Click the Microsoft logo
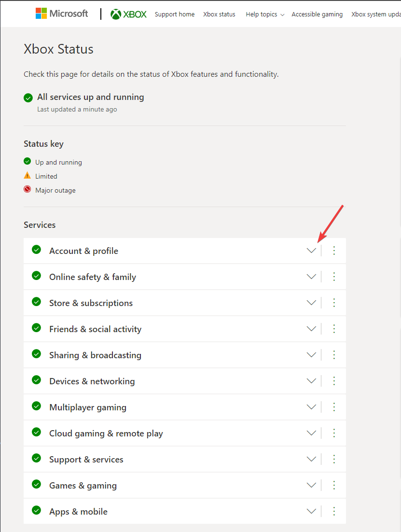This screenshot has width=401, height=532. pos(62,14)
